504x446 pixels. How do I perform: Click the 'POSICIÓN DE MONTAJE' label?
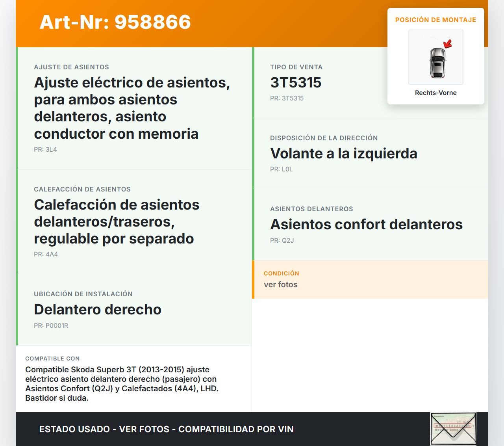click(436, 20)
